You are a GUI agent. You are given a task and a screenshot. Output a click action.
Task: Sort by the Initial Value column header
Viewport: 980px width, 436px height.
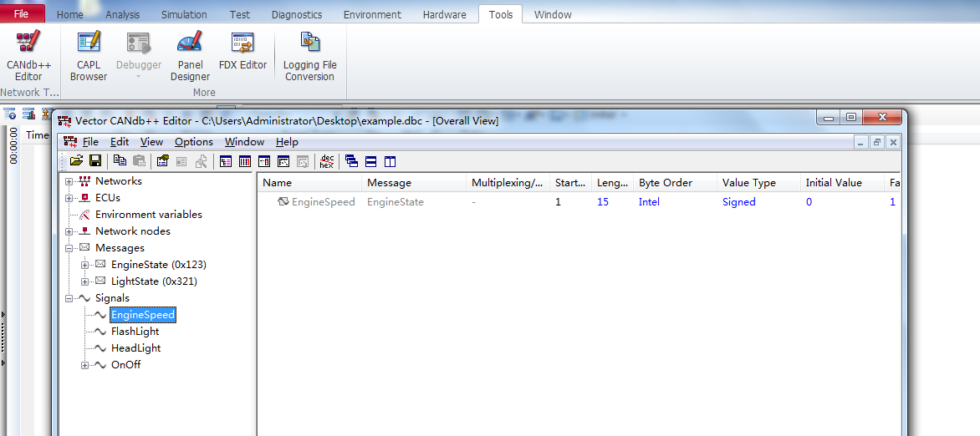click(843, 183)
